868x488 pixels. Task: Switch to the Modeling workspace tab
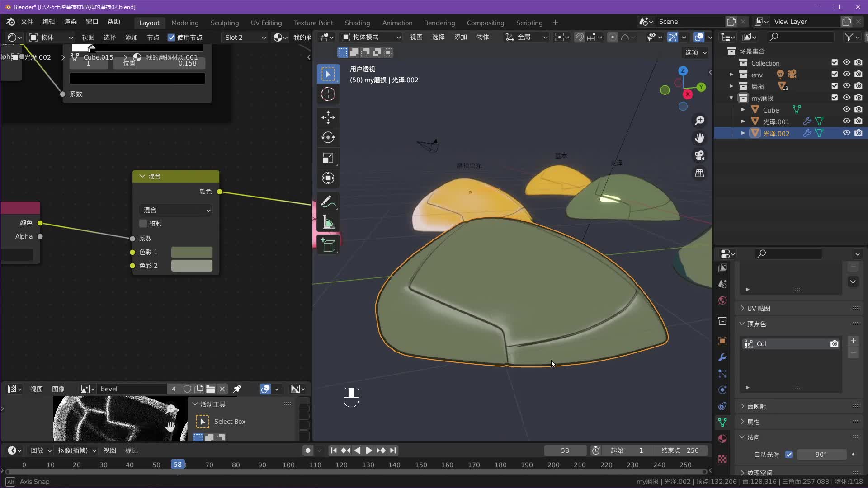point(185,23)
